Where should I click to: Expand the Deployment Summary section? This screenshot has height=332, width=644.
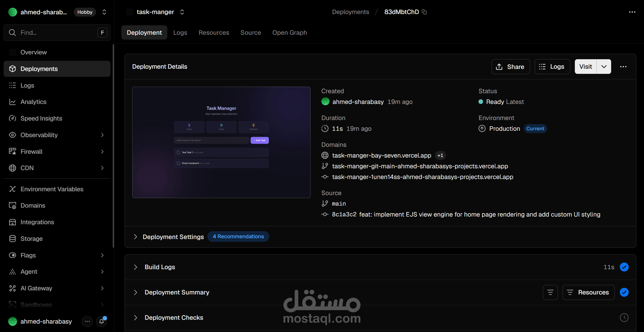click(x=135, y=292)
